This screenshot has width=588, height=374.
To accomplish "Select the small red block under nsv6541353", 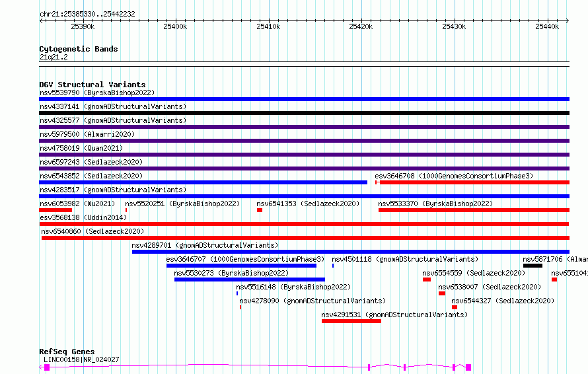I will click(260, 210).
